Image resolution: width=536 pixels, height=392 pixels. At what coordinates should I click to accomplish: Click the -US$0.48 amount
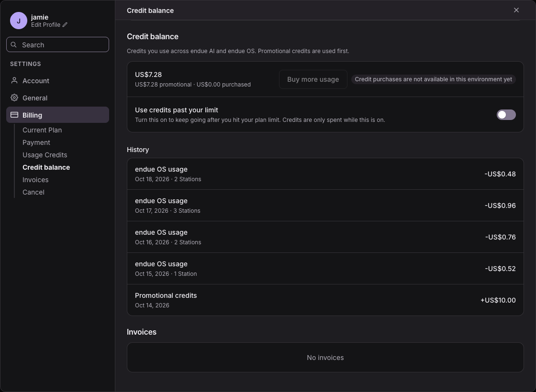500,174
